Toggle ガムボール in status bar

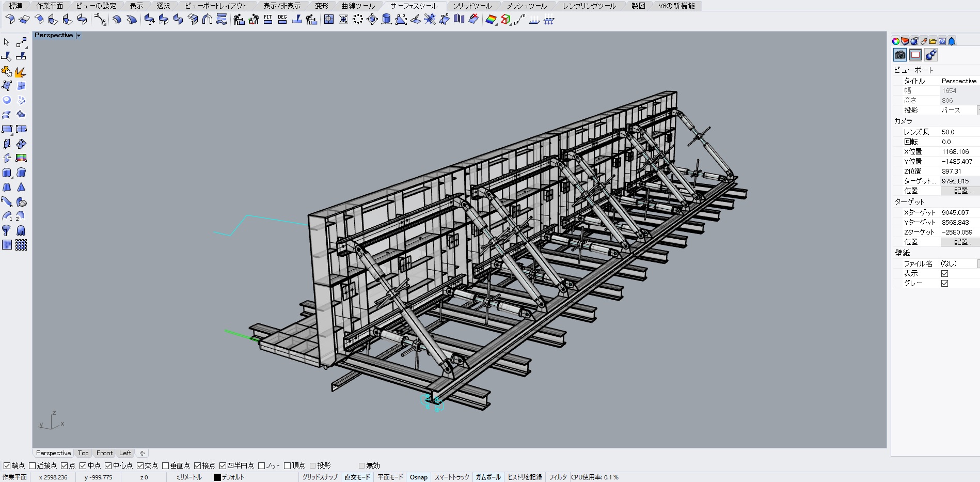pos(488,477)
